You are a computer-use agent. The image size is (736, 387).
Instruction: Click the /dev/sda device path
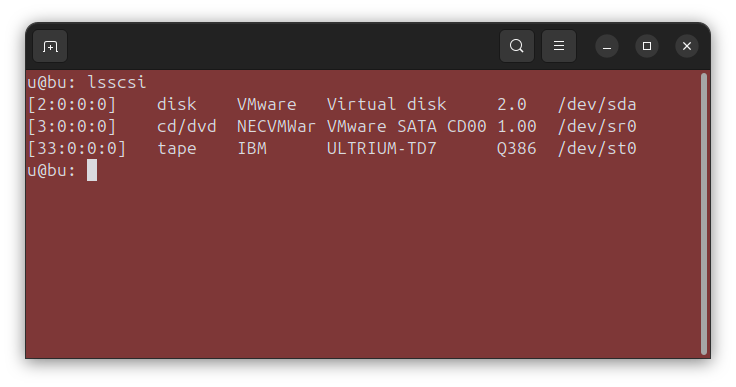click(597, 104)
